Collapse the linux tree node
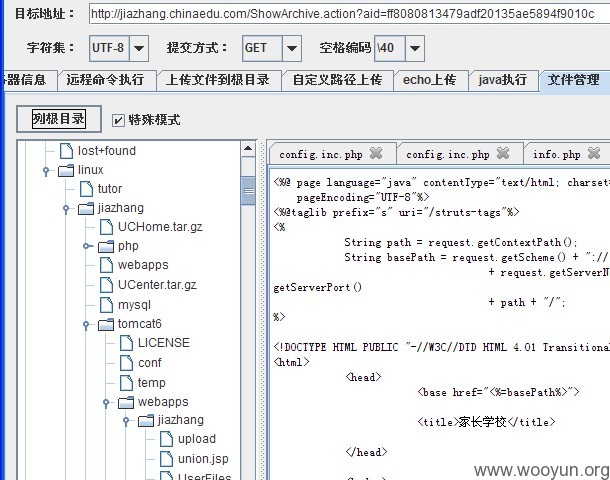 [46, 171]
